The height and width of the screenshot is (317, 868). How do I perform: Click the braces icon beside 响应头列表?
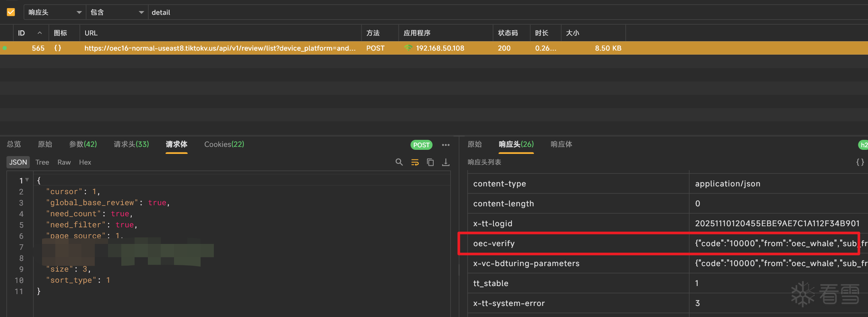pos(860,162)
